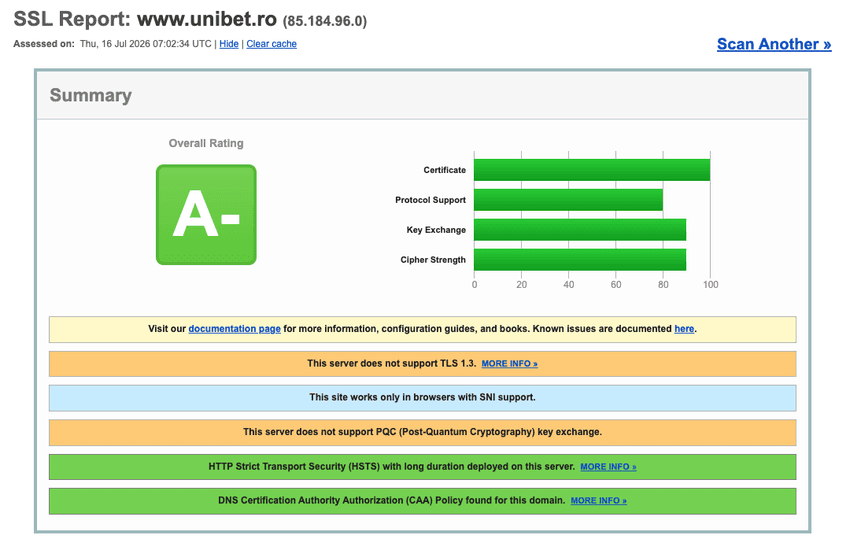Click the Cipher Strength score bar
Screen dimensions: 850x542
580,260
